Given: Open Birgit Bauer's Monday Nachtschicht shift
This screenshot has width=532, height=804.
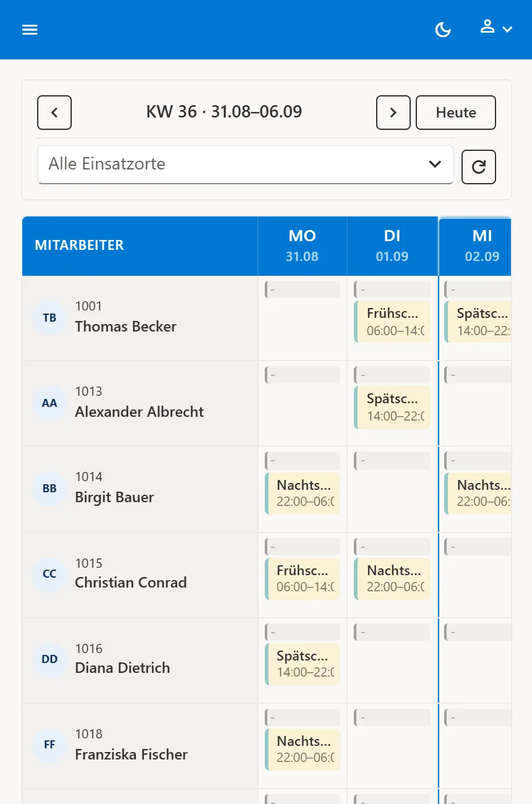Looking at the screenshot, I should pyautogui.click(x=302, y=493).
